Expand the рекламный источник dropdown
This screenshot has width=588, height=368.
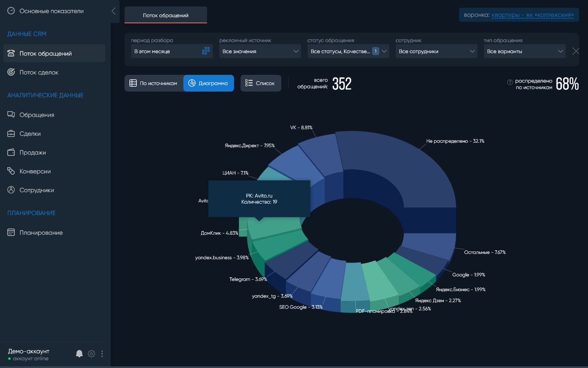click(x=260, y=51)
